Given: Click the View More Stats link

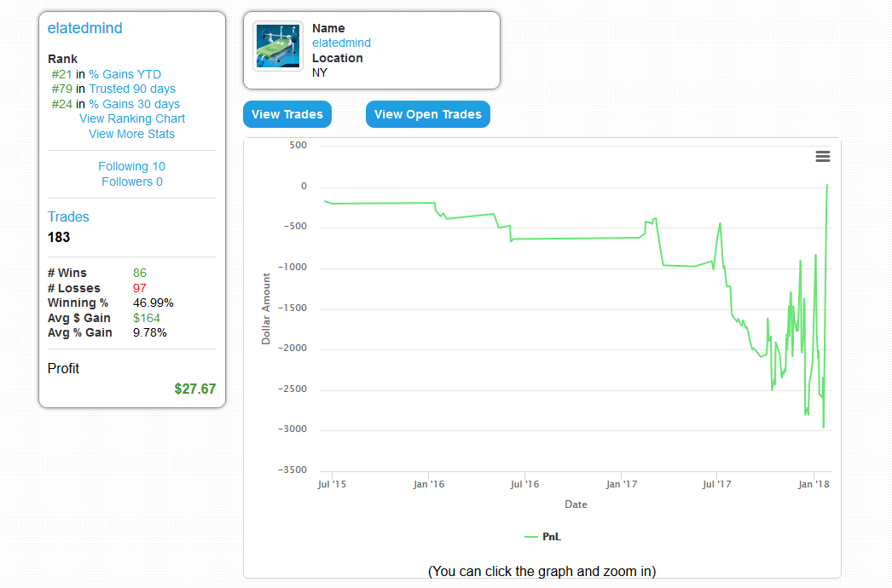Looking at the screenshot, I should click(132, 134).
